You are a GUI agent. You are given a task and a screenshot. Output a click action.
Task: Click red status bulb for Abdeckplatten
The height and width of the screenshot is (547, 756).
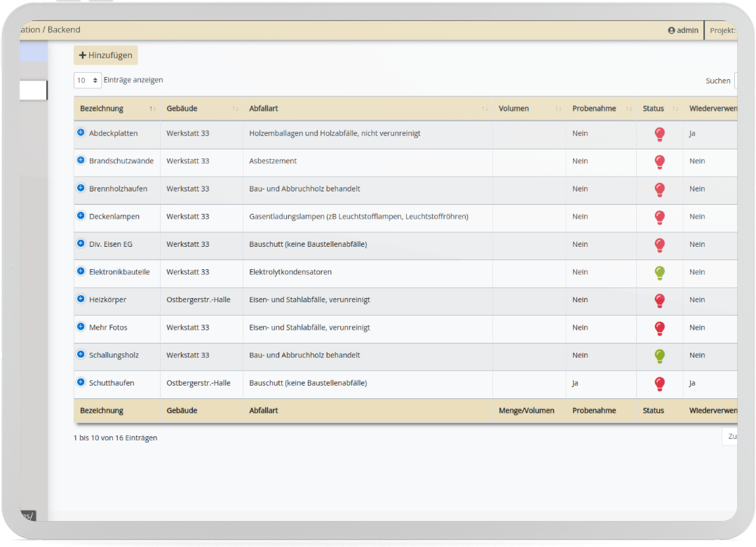[659, 134]
